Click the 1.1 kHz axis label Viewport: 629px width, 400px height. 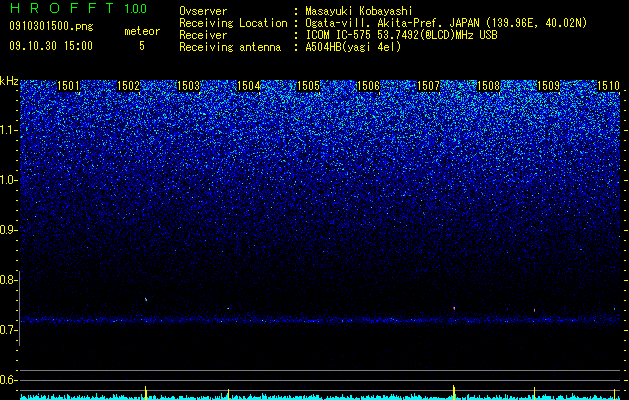pos(9,130)
